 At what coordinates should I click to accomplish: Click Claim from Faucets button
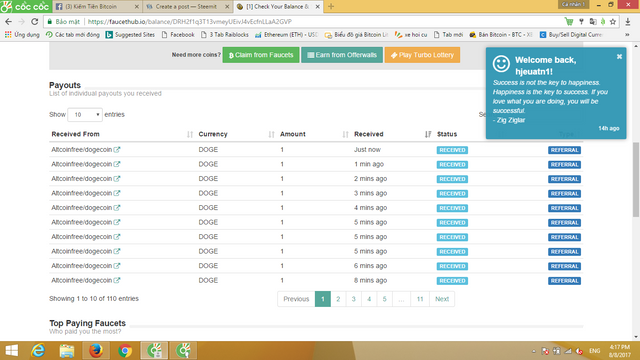[x=261, y=55]
